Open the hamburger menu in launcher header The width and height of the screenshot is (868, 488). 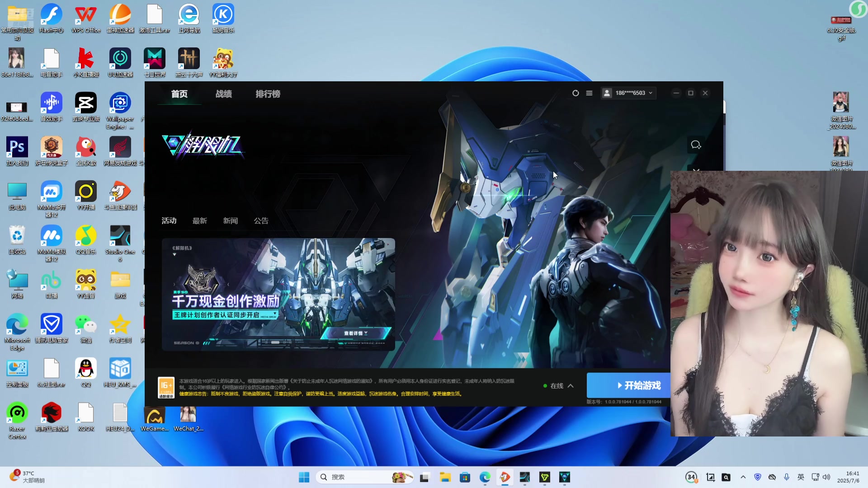(589, 93)
